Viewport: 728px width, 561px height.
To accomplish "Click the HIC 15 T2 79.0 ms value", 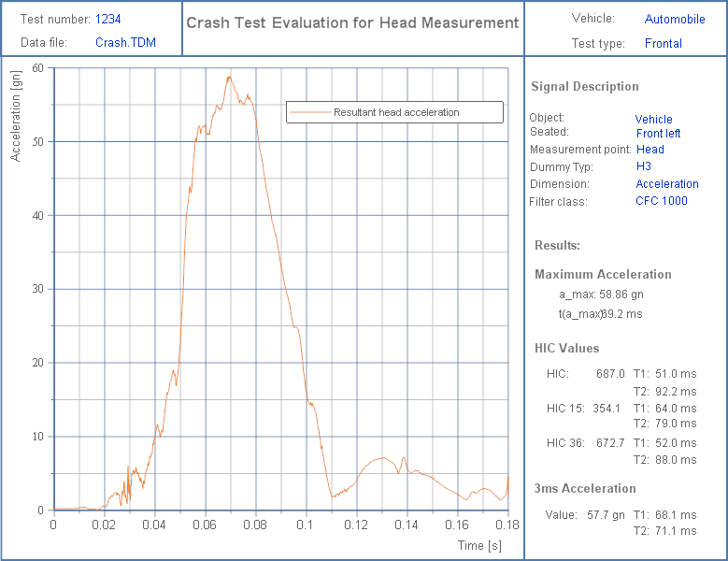I will [x=676, y=424].
